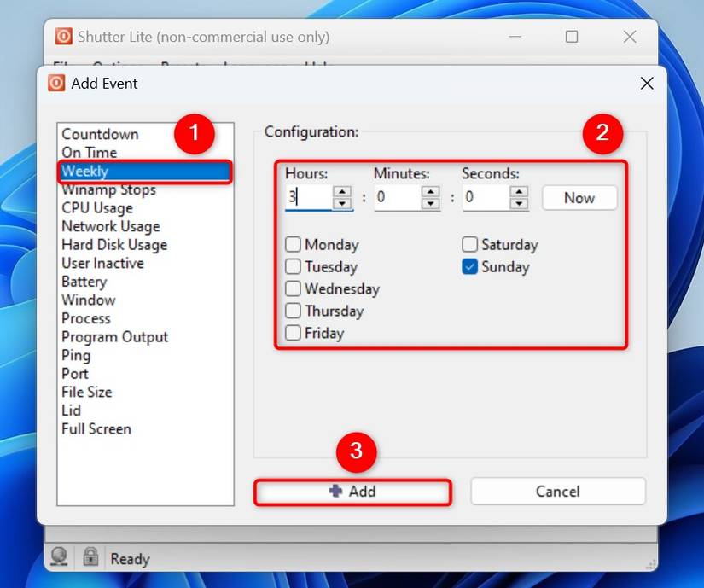Click the Shutter Lite logo on the main window
This screenshot has width=704, height=588.
coord(64,36)
